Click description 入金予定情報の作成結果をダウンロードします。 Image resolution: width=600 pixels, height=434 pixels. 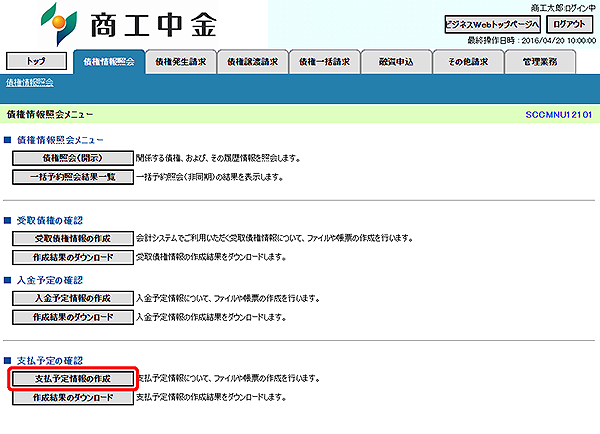(x=211, y=317)
